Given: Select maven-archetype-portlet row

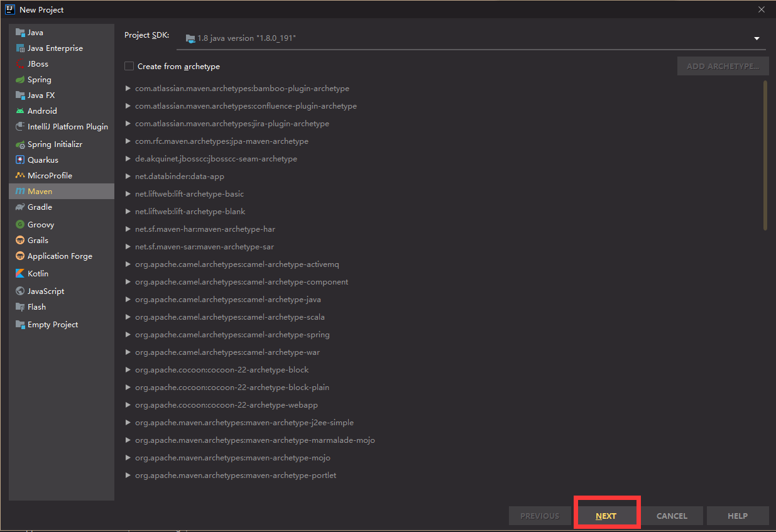Looking at the screenshot, I should click(444, 475).
